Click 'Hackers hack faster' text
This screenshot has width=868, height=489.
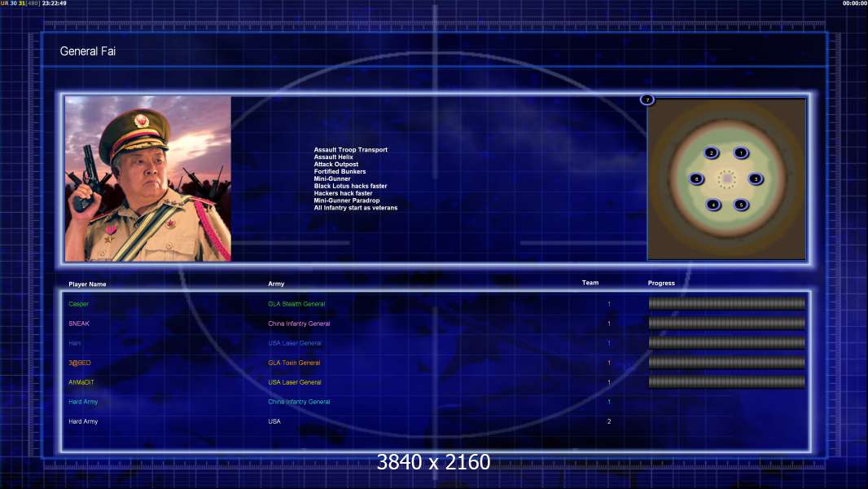(x=344, y=193)
